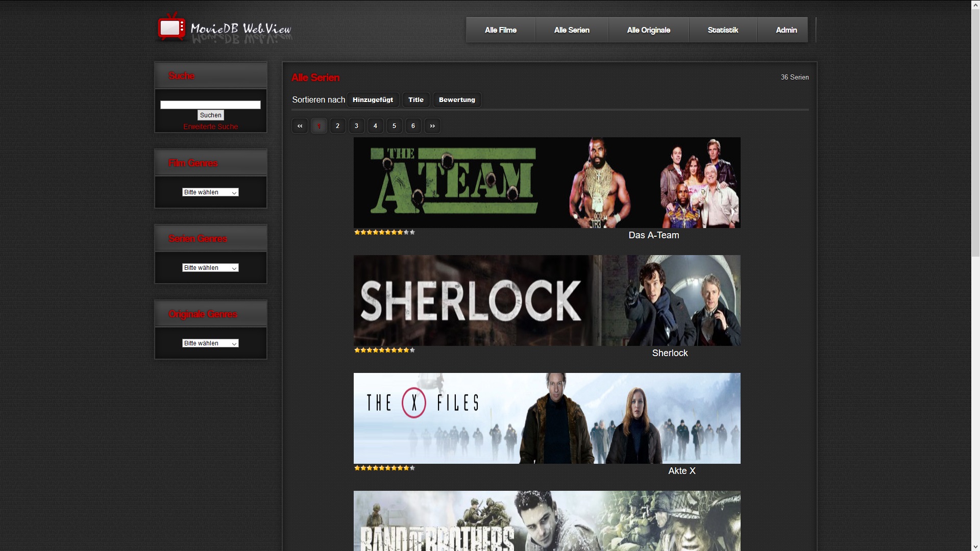Focus the search text input field

(210, 105)
